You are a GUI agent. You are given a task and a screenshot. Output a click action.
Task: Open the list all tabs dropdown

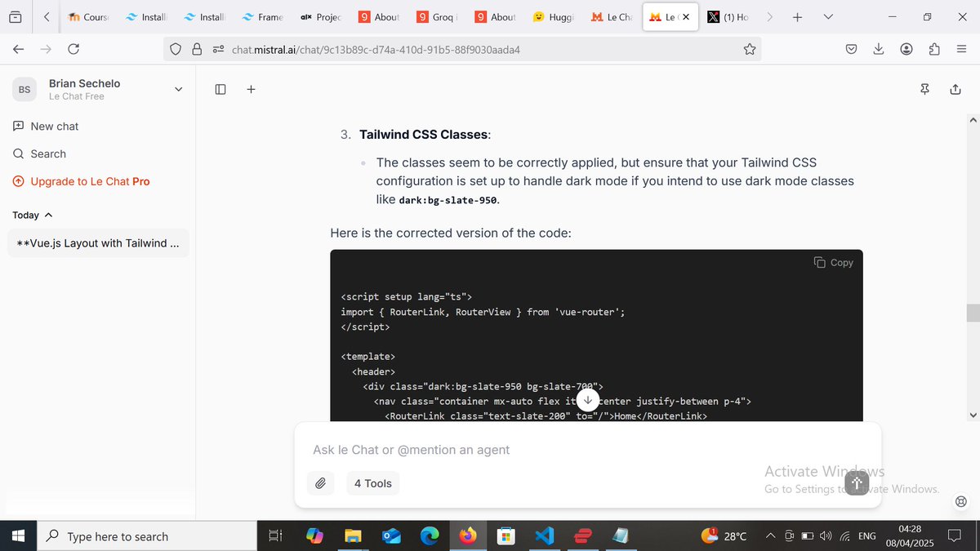pyautogui.click(x=829, y=16)
